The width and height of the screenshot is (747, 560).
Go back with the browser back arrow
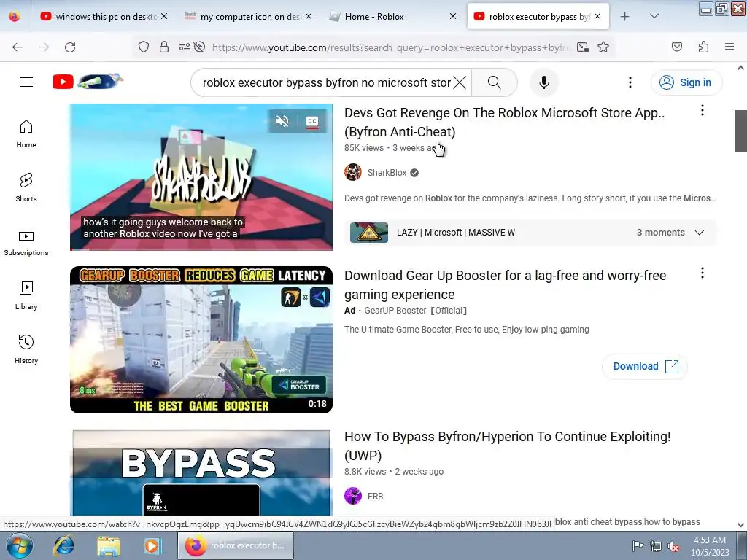[x=18, y=47]
